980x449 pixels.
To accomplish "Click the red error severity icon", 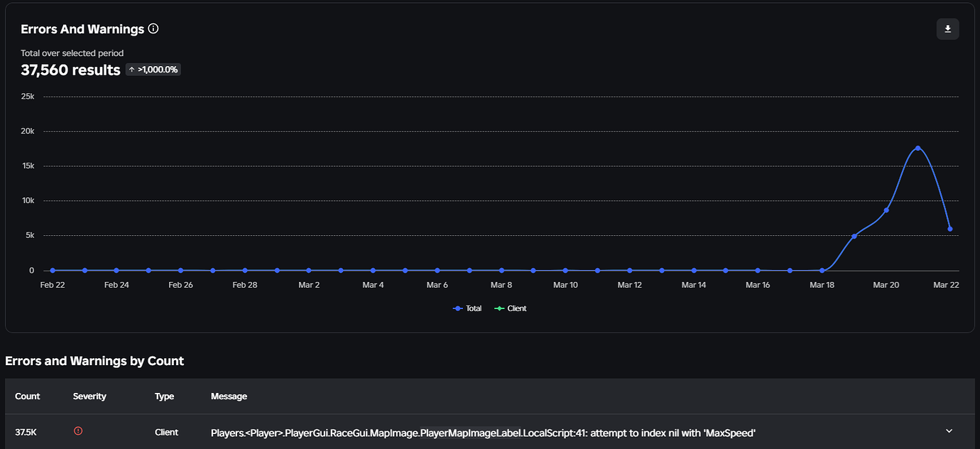I will (x=78, y=431).
